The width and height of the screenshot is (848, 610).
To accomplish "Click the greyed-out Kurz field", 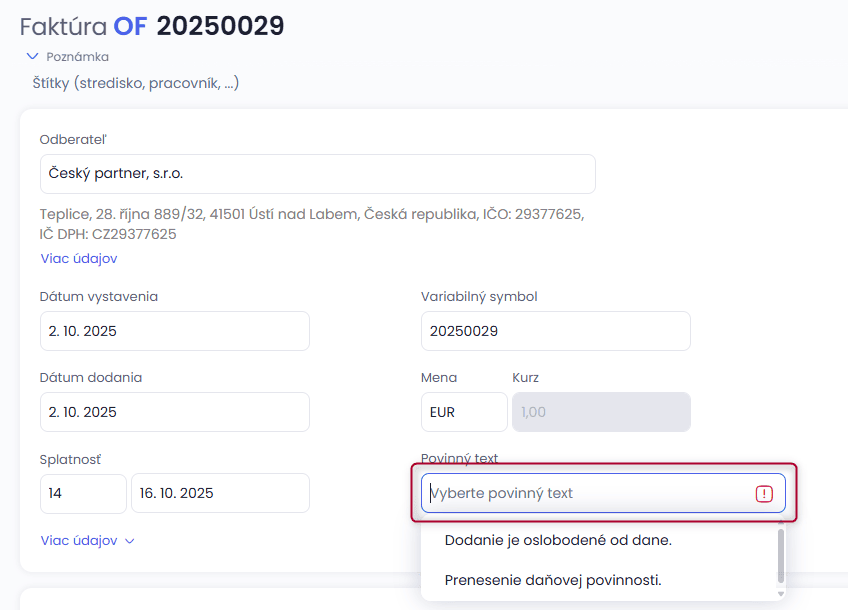I will click(x=600, y=412).
